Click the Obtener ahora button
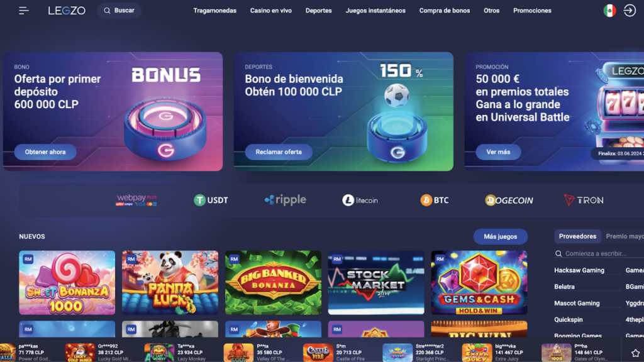 45,152
